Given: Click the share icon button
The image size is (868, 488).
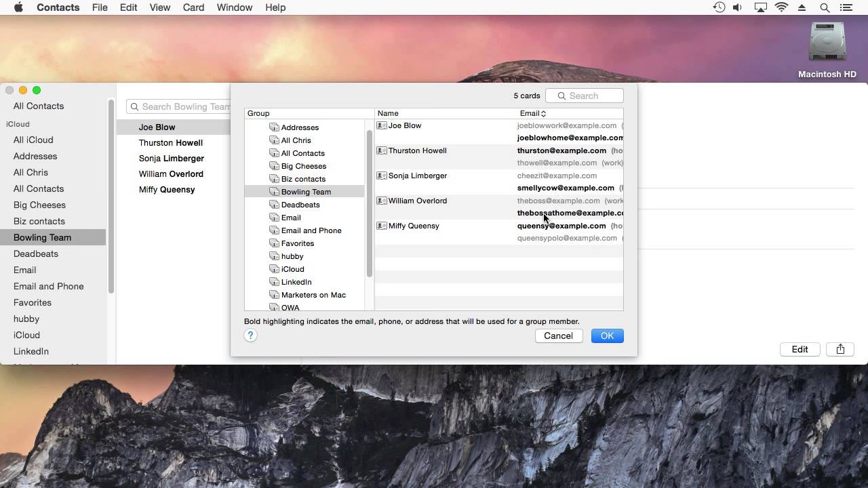Looking at the screenshot, I should pos(840,349).
